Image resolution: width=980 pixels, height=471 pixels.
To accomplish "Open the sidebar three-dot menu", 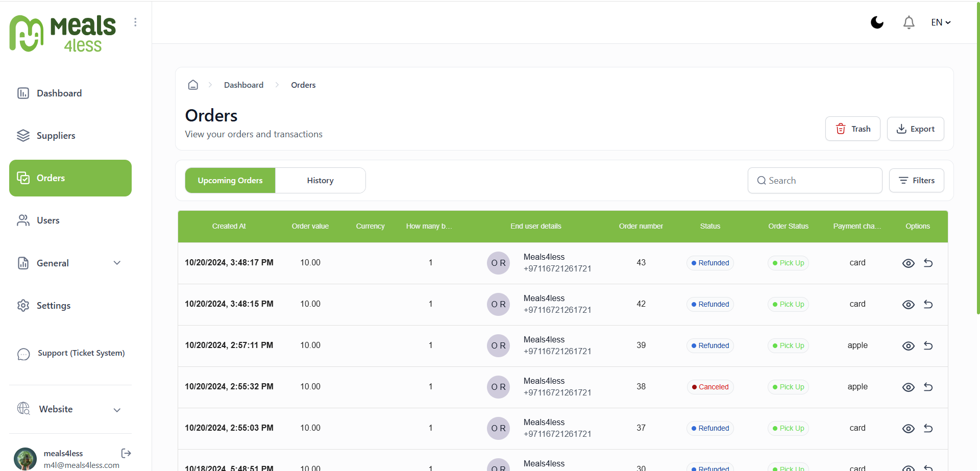I will pyautogui.click(x=135, y=22).
